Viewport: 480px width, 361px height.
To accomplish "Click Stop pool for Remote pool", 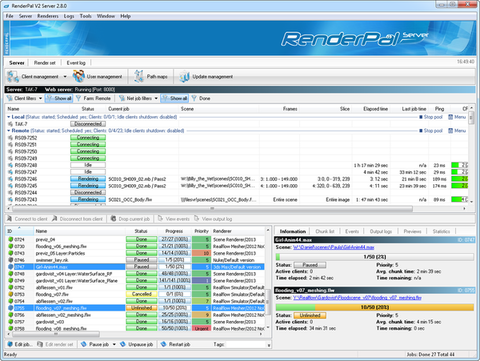I will click(431, 131).
